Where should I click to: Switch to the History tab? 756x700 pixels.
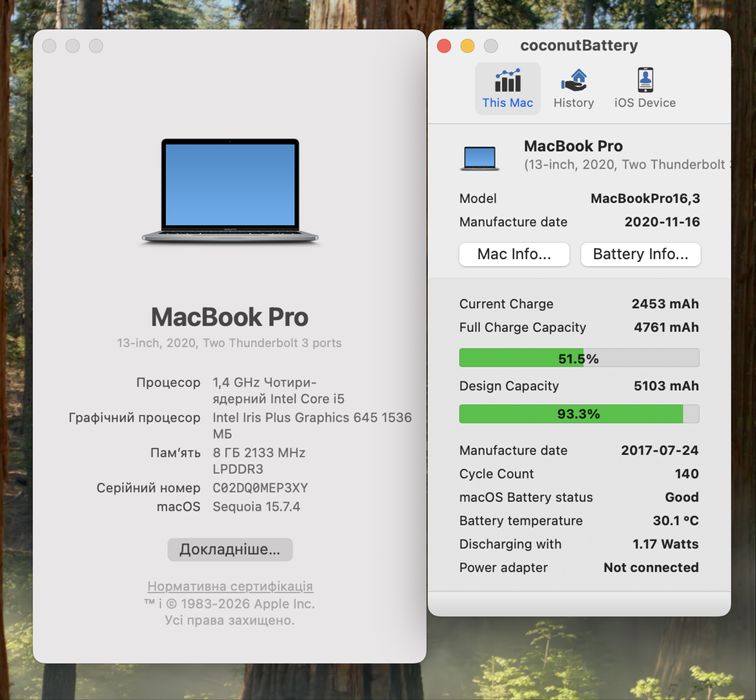[x=573, y=89]
